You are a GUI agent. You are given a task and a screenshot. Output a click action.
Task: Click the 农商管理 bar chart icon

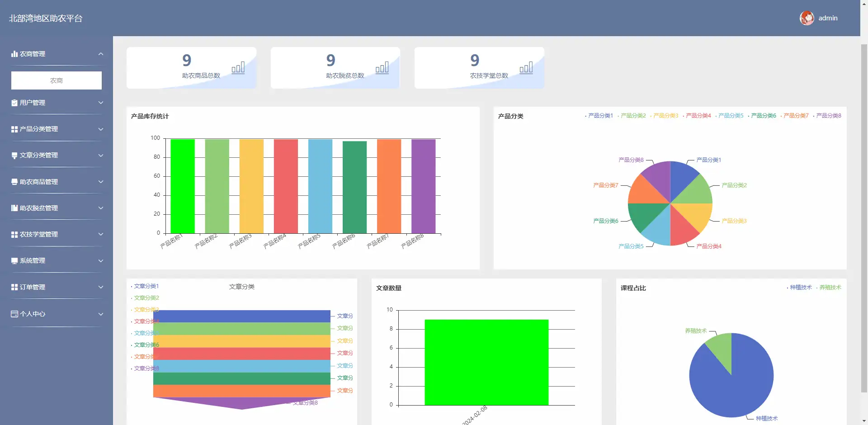14,54
